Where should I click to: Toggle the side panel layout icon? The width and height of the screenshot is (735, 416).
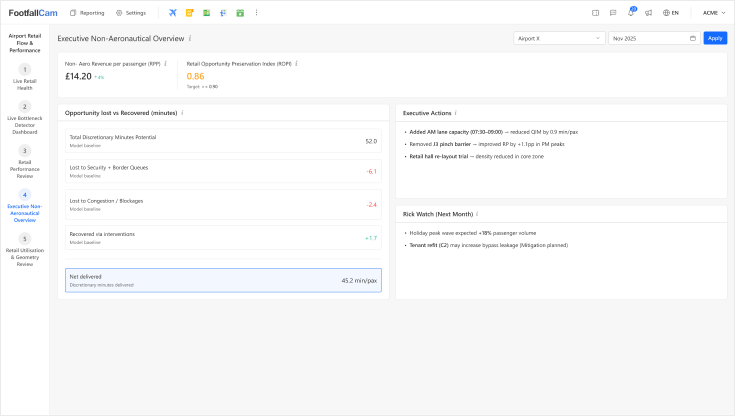[595, 13]
